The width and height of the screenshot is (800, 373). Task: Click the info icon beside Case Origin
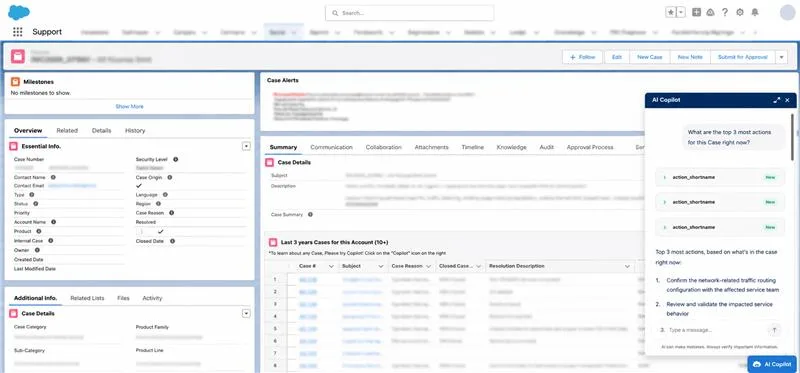pos(169,177)
